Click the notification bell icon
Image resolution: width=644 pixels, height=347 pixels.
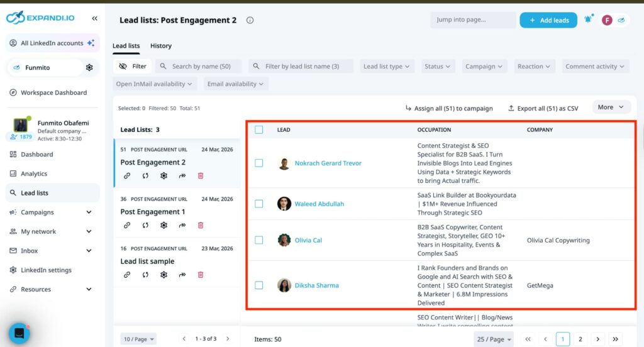tap(588, 20)
